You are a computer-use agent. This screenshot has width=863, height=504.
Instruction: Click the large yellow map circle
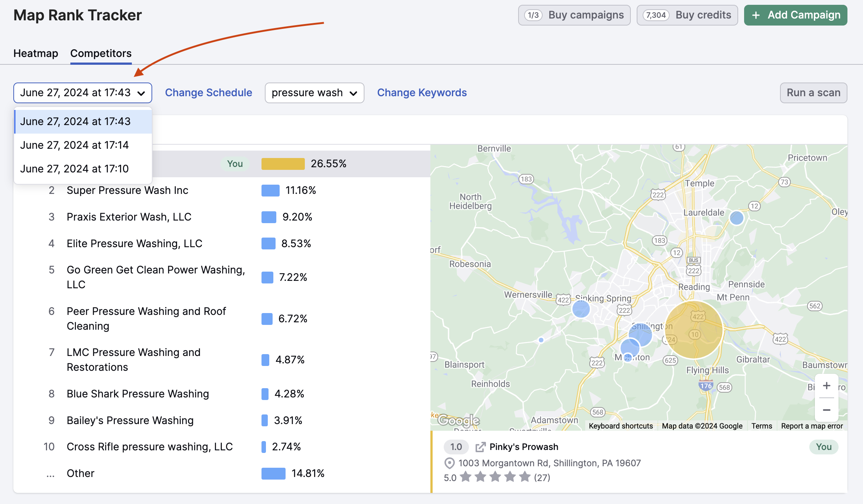click(x=694, y=330)
